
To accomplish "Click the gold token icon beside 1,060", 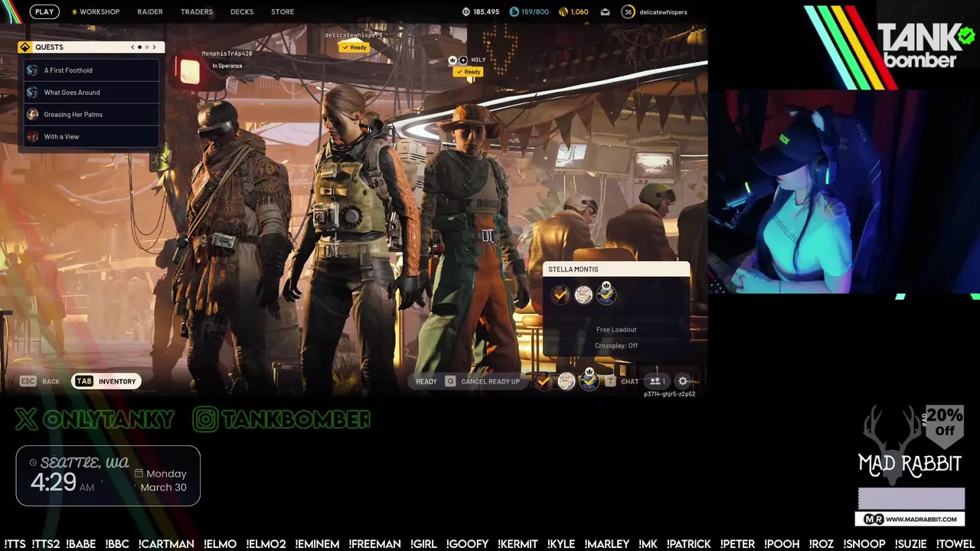I will tap(563, 11).
